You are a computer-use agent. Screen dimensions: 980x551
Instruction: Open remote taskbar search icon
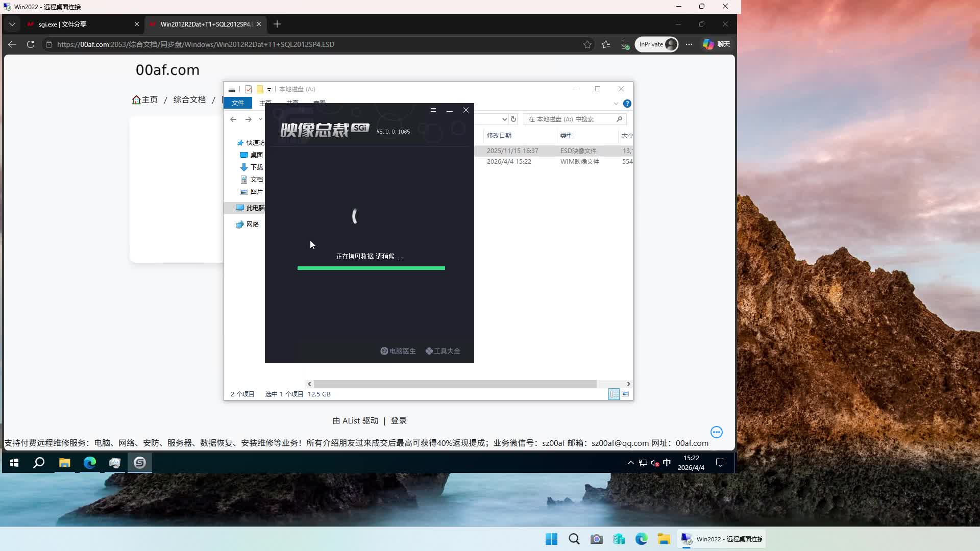pos(39,463)
